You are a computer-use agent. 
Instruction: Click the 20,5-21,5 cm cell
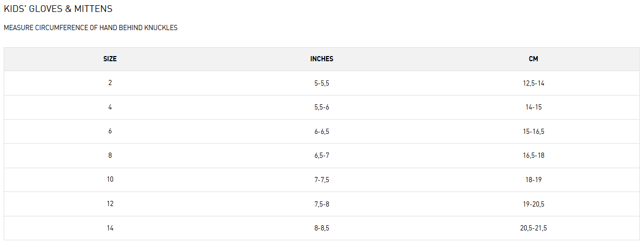(534, 228)
